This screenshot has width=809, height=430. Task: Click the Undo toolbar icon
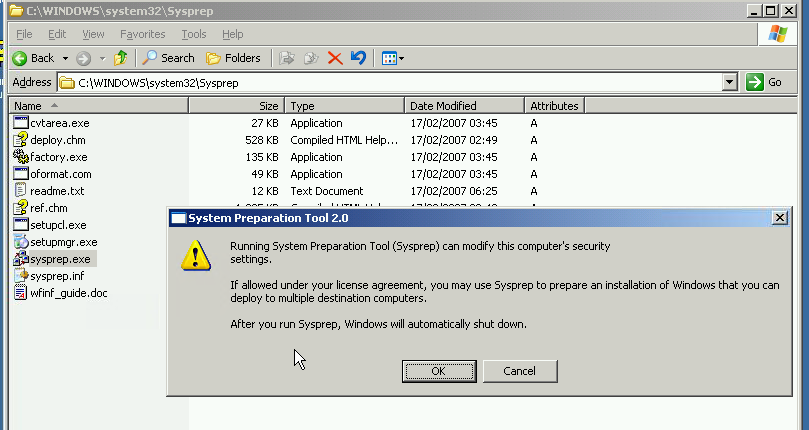coord(359,58)
